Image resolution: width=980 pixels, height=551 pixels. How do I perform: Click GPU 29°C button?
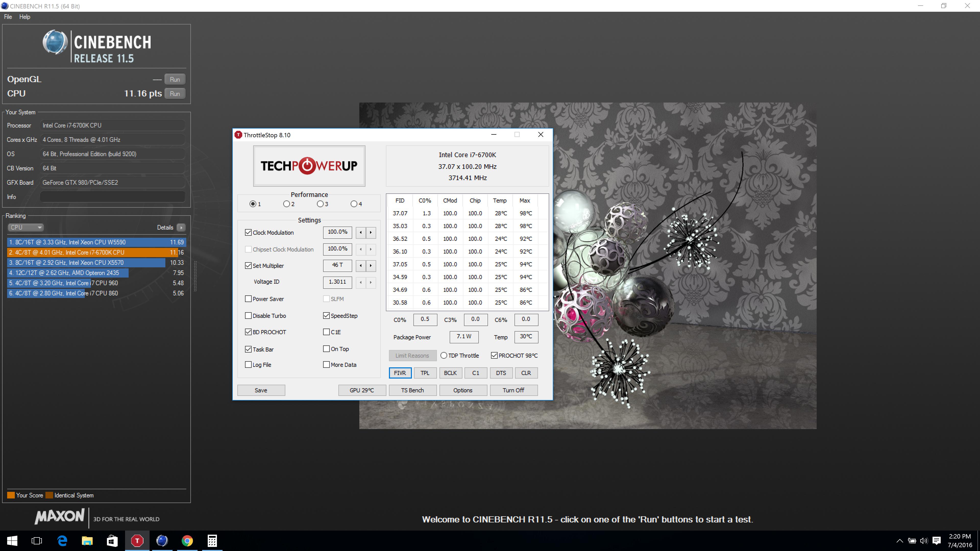coord(362,390)
